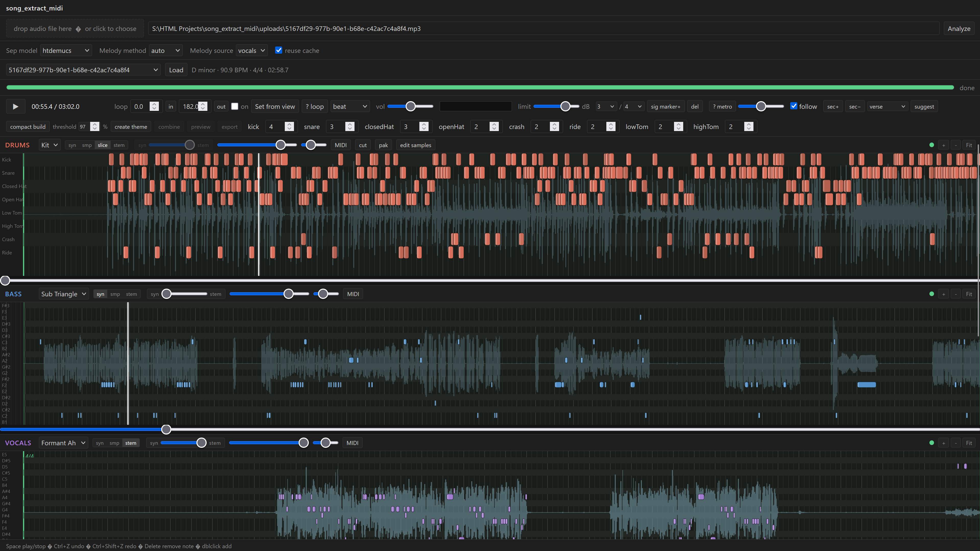This screenshot has width=980, height=551.
Task: Toggle the reuse cache checkbox
Action: click(x=278, y=50)
